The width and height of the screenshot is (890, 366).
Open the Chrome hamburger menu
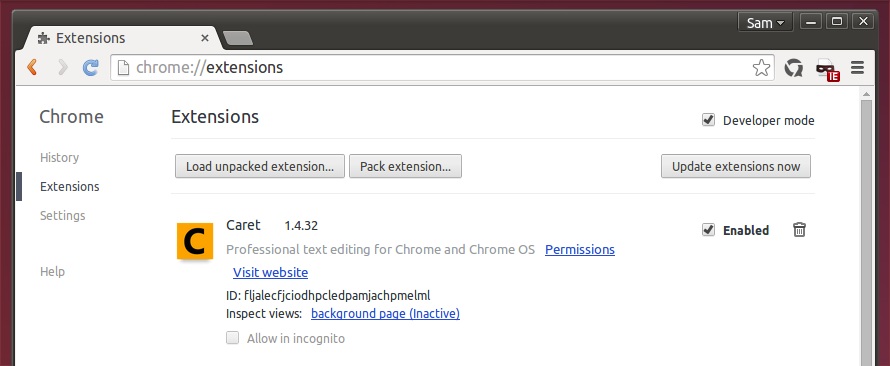click(857, 68)
